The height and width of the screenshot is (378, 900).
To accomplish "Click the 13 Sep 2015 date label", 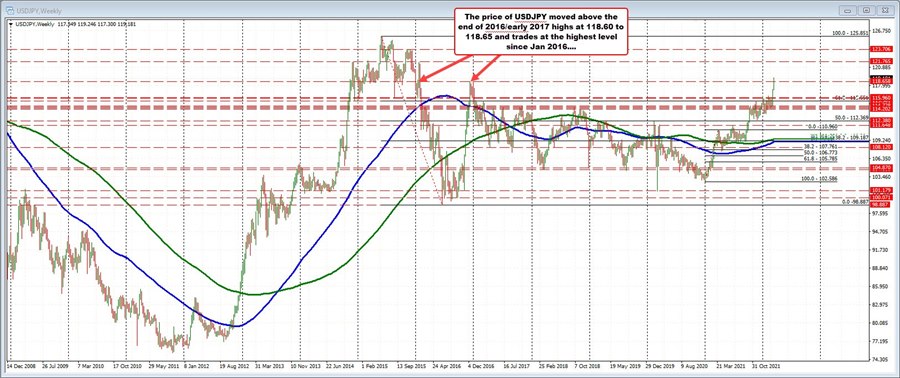I will 412,365.
